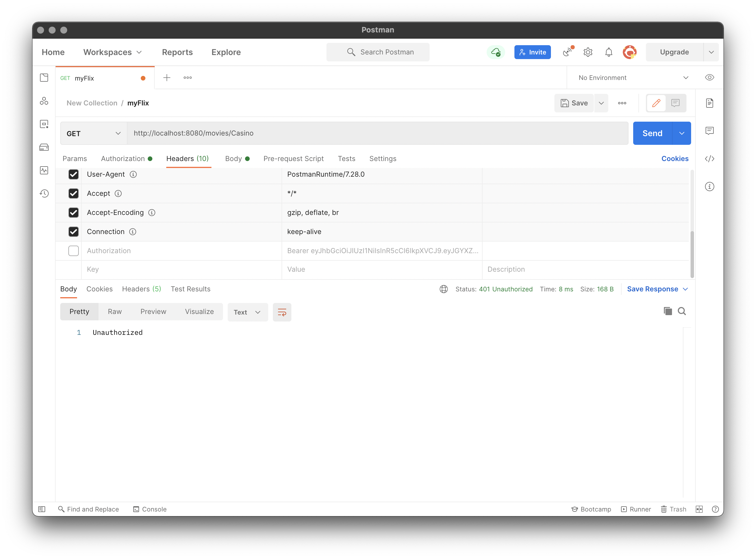
Task: Open notifications bell
Action: [x=609, y=52]
